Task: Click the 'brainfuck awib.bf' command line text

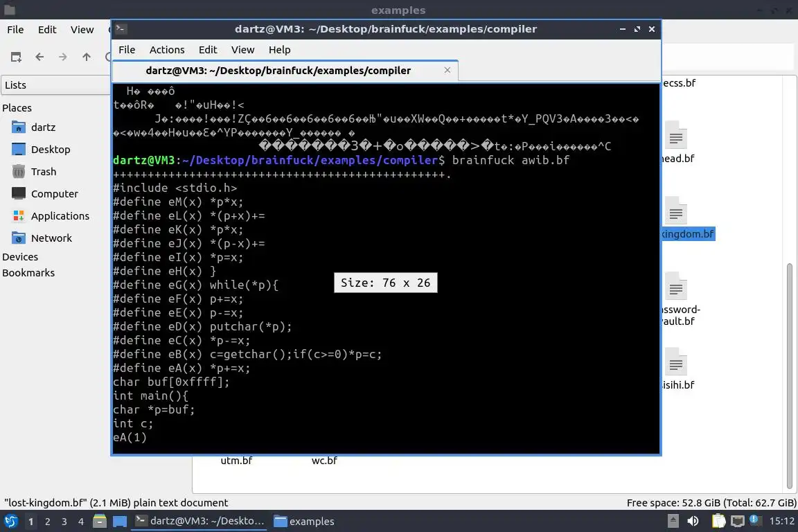Action: click(x=511, y=161)
